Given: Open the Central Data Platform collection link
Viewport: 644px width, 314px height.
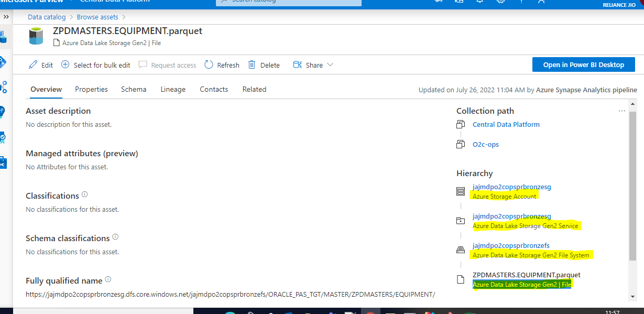Looking at the screenshot, I should [506, 125].
